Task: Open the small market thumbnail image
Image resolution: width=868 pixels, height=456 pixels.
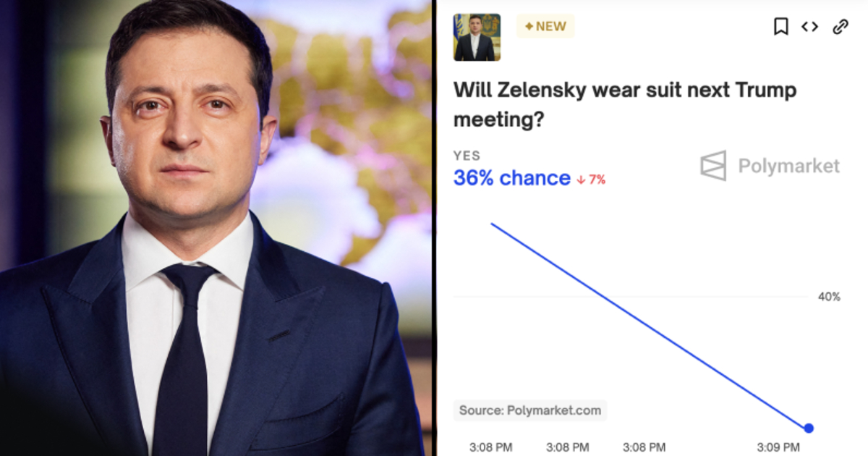Action: click(x=477, y=37)
